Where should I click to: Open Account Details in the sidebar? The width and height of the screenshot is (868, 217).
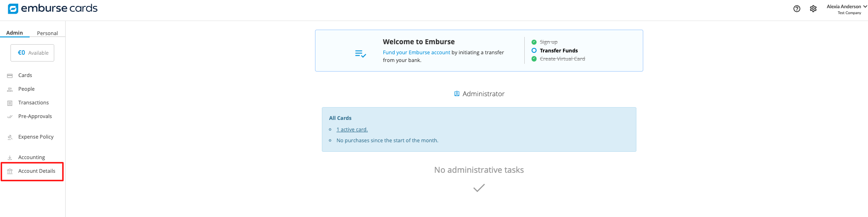[37, 171]
